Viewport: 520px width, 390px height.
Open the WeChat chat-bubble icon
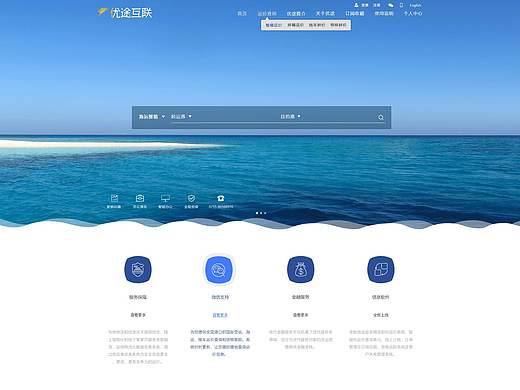391,5
